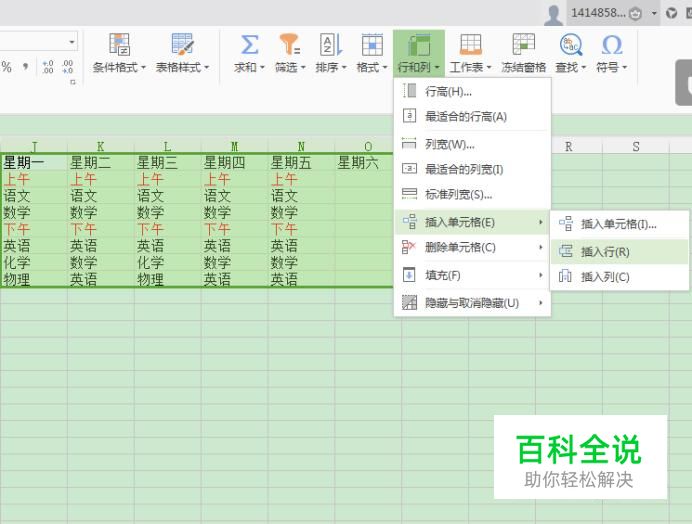Viewport: 692px width, 524px height.
Task: Open the 隐藏与取消隐藏(U) submenu entry
Action: click(472, 303)
